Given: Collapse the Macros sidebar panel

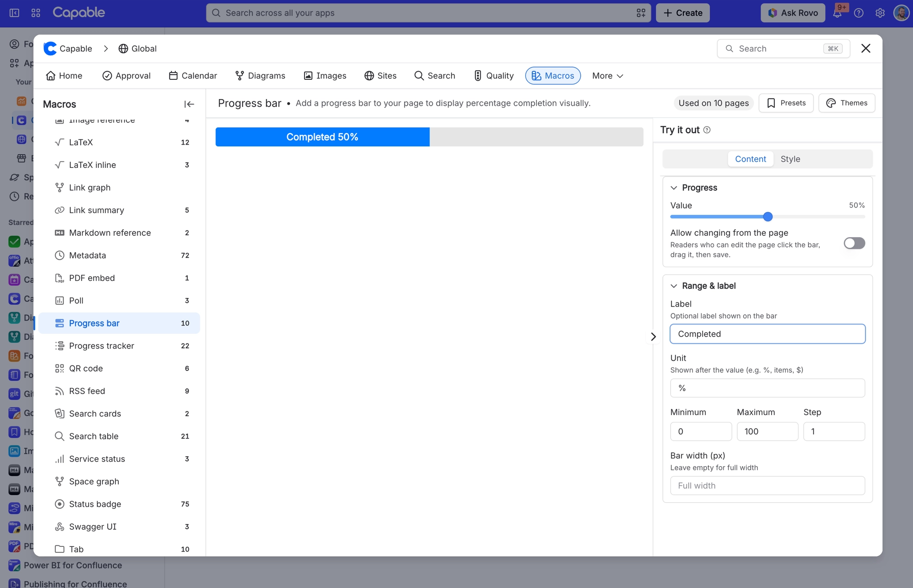Looking at the screenshot, I should pos(189,104).
